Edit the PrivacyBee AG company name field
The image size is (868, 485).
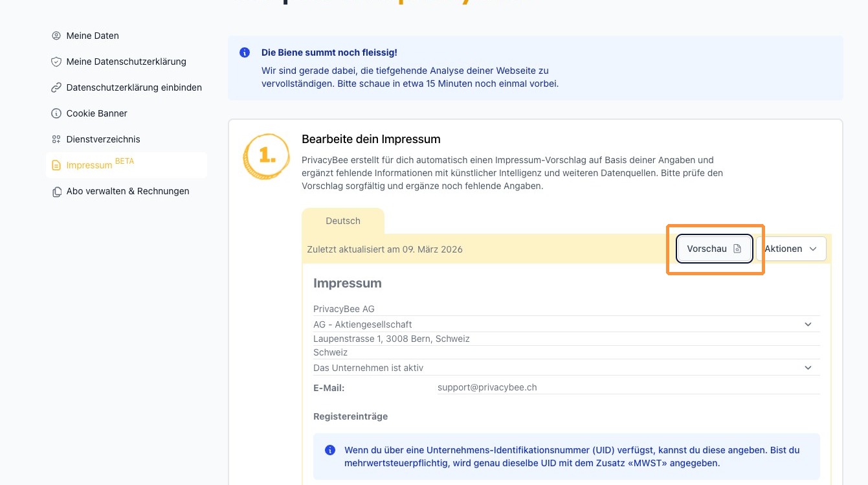tap(566, 309)
